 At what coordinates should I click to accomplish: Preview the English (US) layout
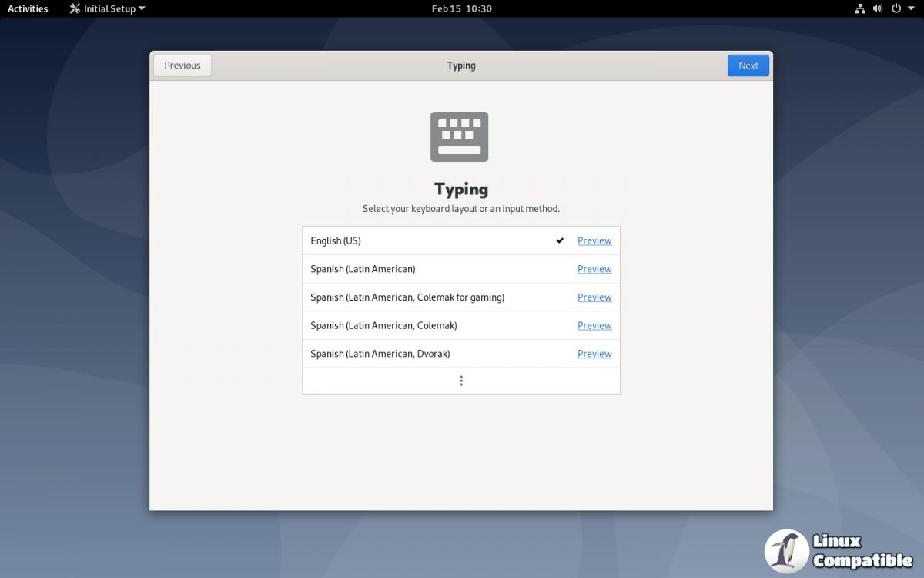coord(594,240)
